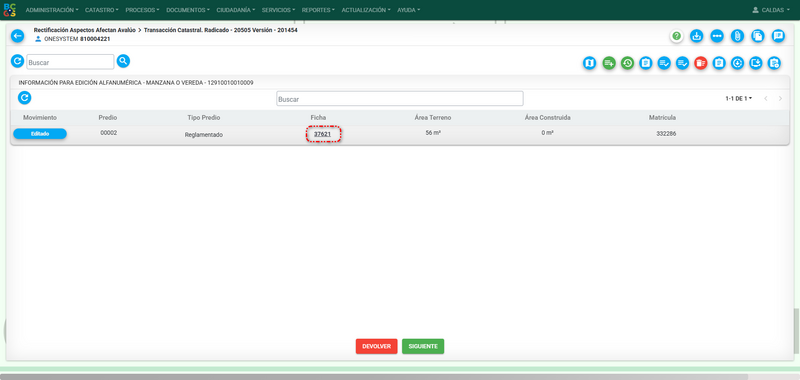Click the green SIGUIENTE button
The width and height of the screenshot is (800, 380).
pyautogui.click(x=423, y=346)
